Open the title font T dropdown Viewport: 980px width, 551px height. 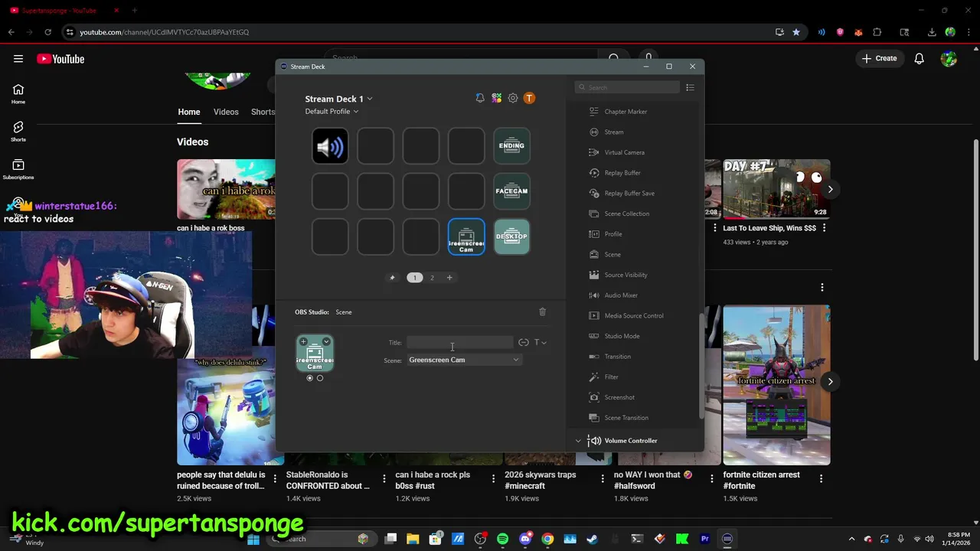(540, 343)
